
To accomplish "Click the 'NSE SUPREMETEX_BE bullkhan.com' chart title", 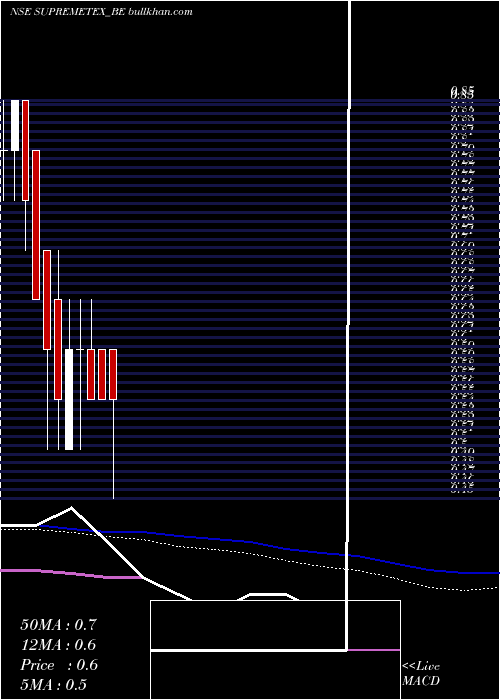I will point(101,12).
